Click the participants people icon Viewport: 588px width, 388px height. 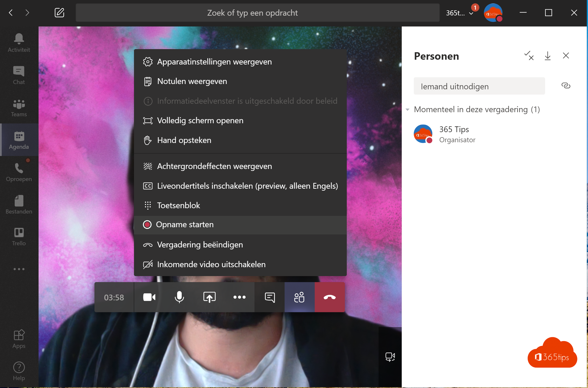click(299, 297)
